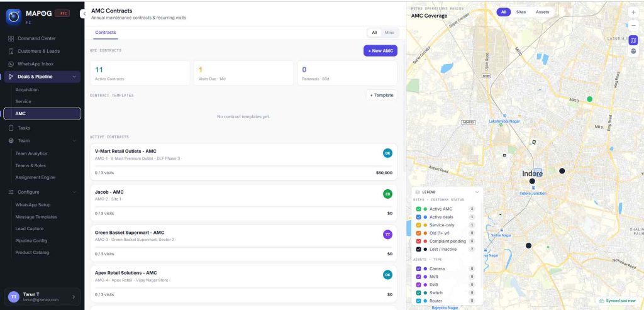Click the Customers & Leads device icon
644x310 pixels.
pos(11,51)
